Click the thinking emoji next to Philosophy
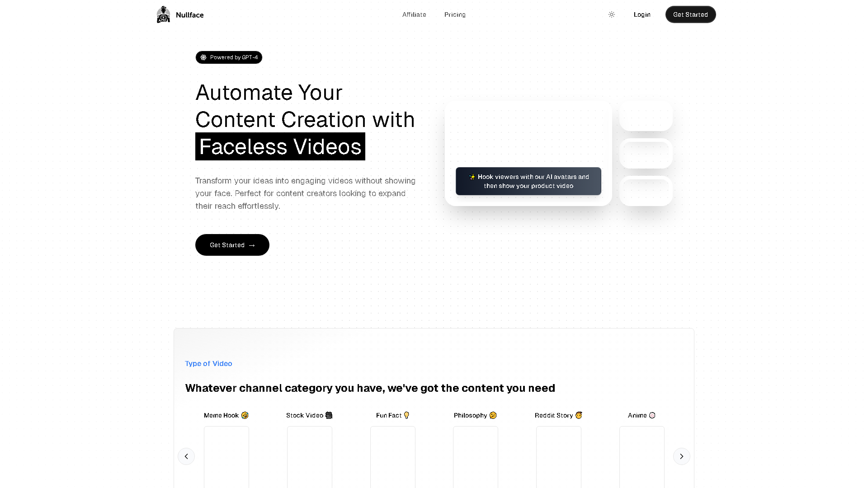The height and width of the screenshot is (488, 868). [x=493, y=415]
